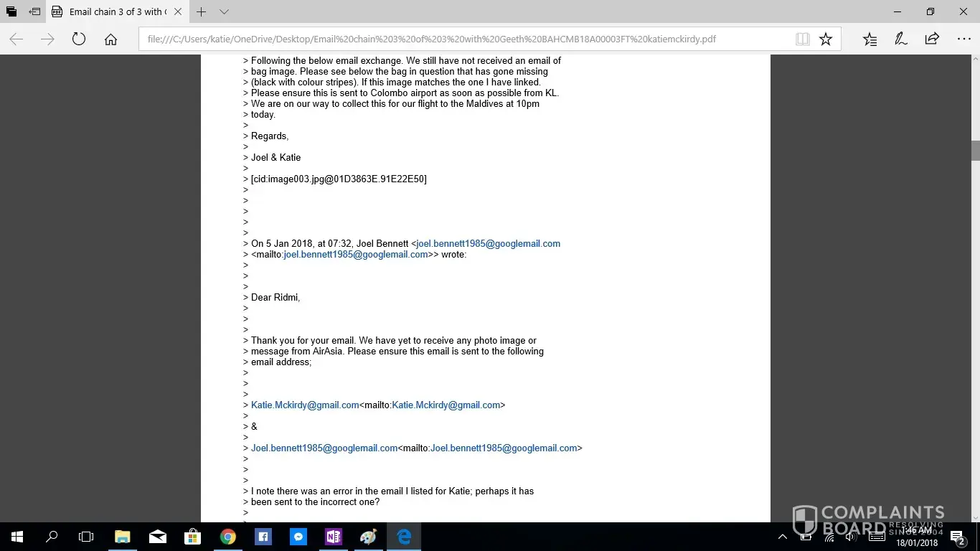This screenshot has height=551, width=980.
Task: Open OneNote from the taskbar
Action: pos(333,537)
